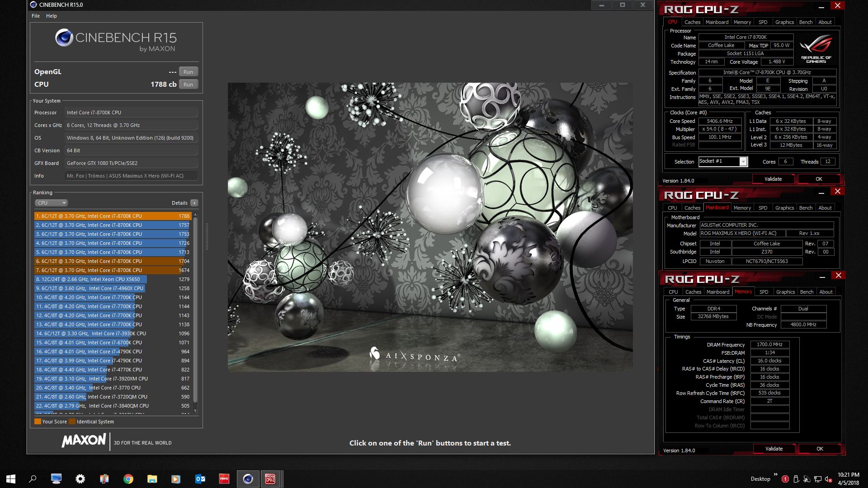
Task: Click the MAXON logo at bottom
Action: [x=84, y=440]
